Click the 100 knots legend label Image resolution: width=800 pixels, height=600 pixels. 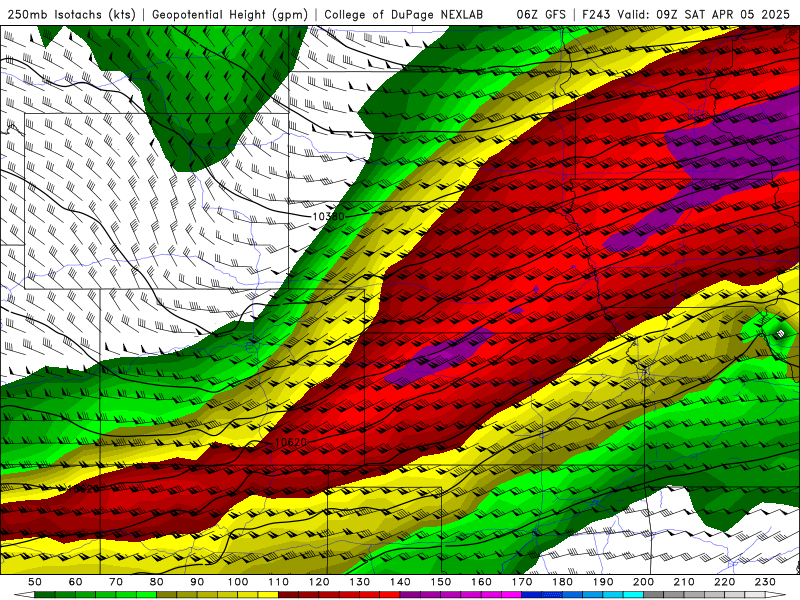coord(238,582)
